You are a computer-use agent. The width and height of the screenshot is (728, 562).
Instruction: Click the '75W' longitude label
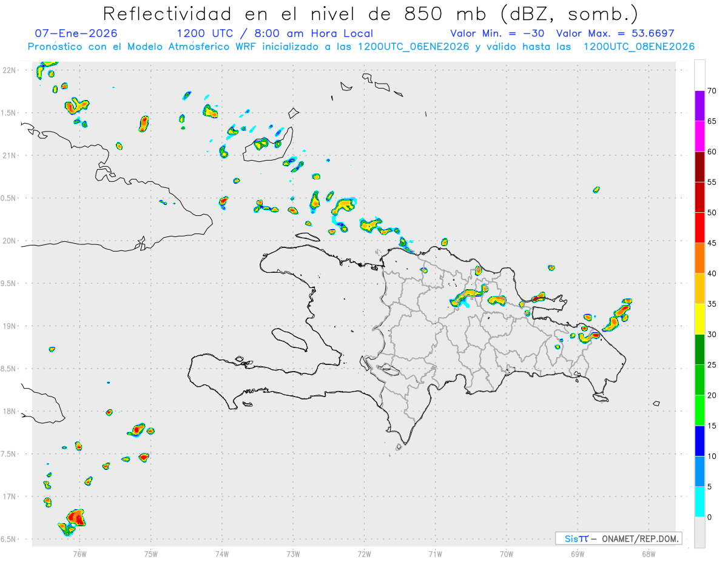coord(151,554)
